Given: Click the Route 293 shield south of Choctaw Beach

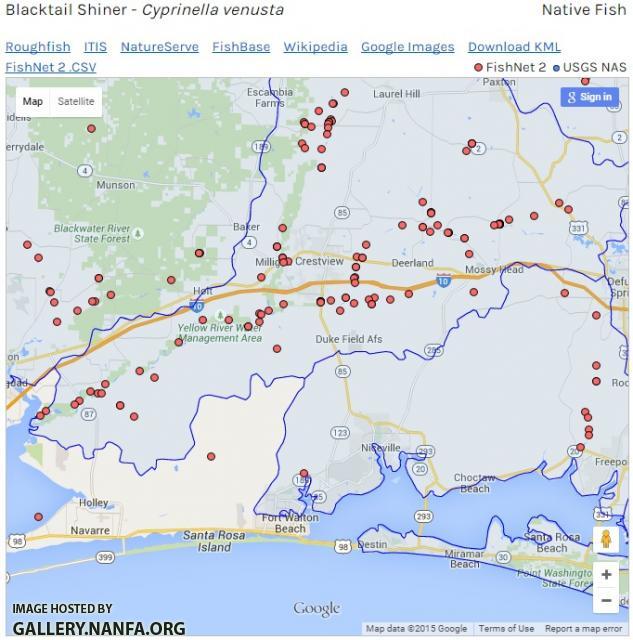Looking at the screenshot, I should [x=423, y=516].
